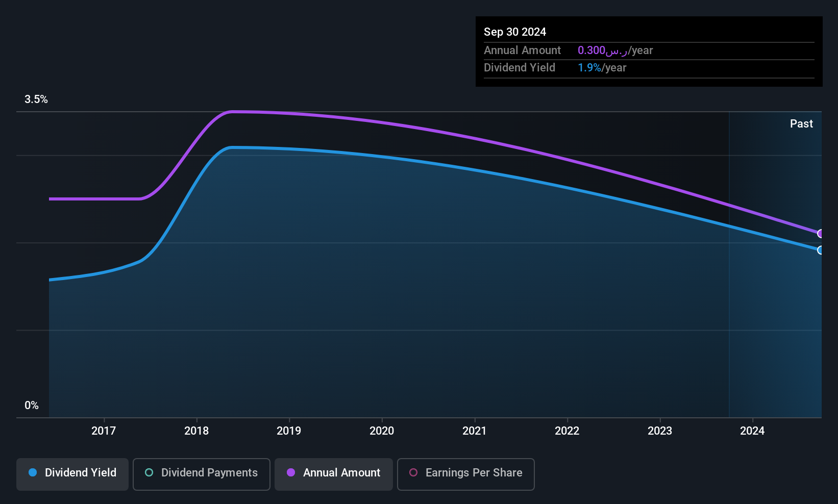Screen dimensions: 838x504
Task: Click the 0% y-axis label
Action: click(x=32, y=405)
